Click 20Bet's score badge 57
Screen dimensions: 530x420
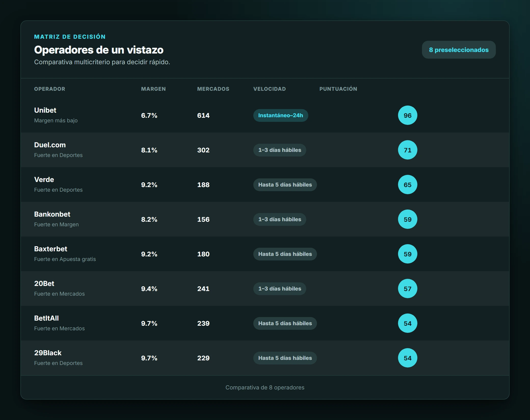click(407, 288)
